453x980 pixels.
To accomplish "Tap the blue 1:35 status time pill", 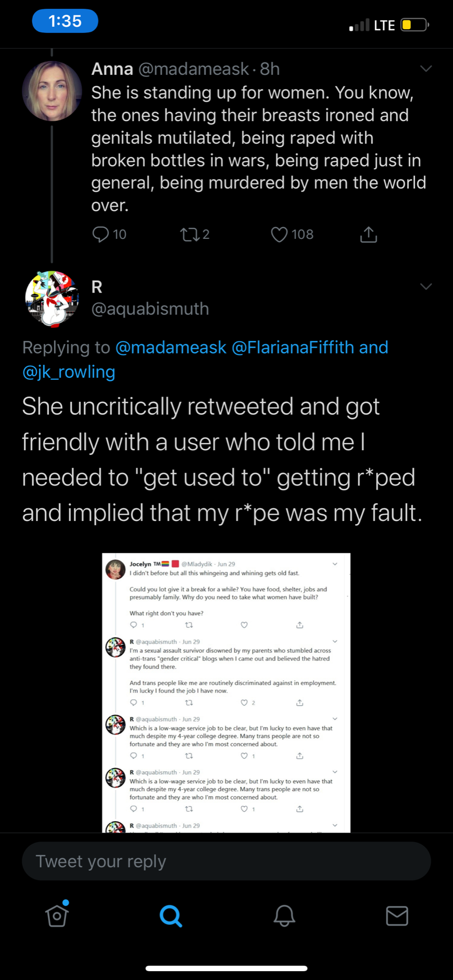I will pos(65,21).
